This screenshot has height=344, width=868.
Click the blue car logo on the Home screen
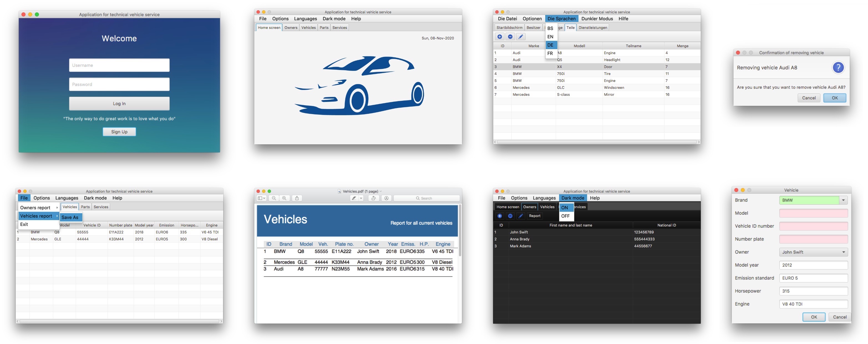(x=359, y=86)
